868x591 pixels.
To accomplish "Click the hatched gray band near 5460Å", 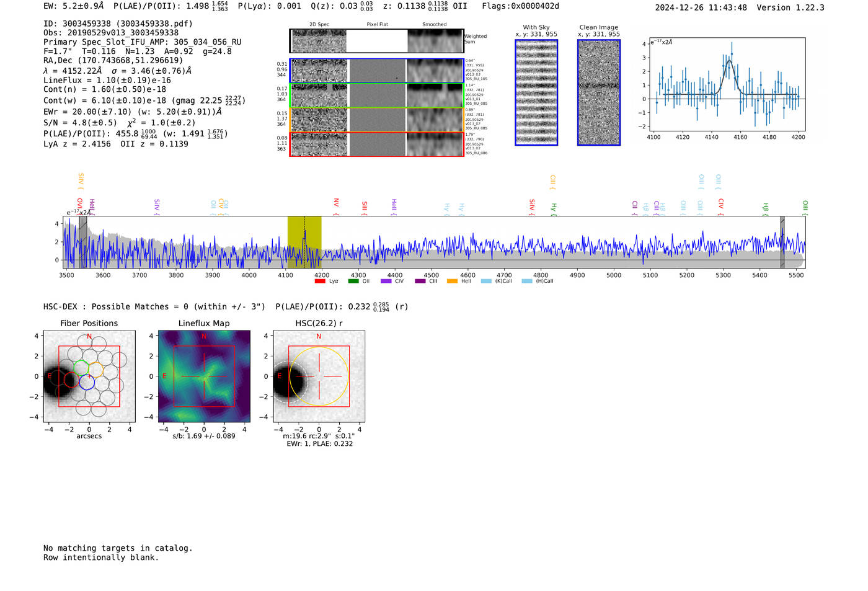I will (782, 242).
